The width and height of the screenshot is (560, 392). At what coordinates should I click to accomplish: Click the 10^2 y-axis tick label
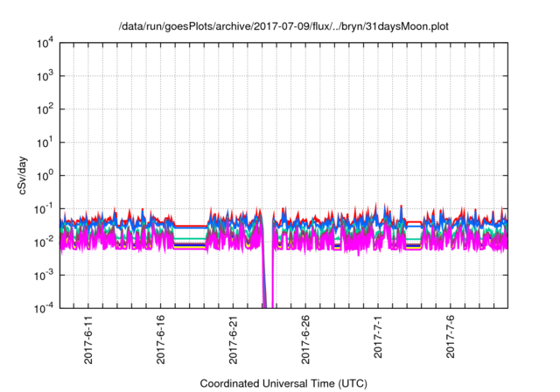45,109
